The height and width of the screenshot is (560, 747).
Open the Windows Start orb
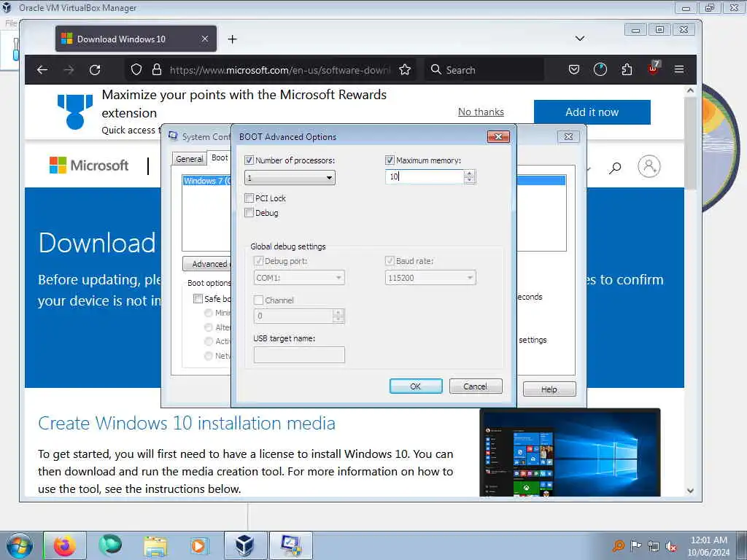click(20, 545)
